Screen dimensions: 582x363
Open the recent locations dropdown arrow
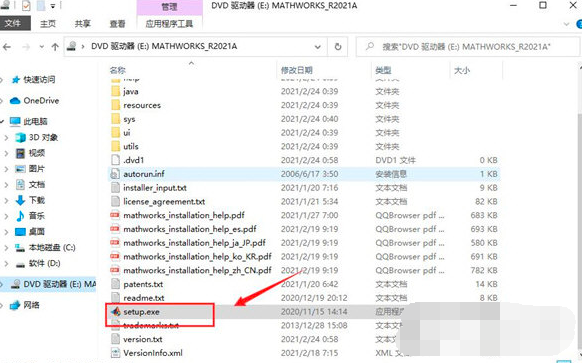42,47
